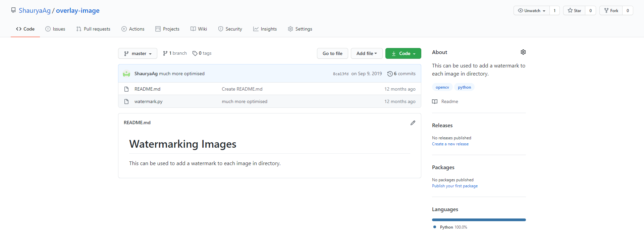Click the Go to file button
This screenshot has height=244, width=644.
(332, 53)
